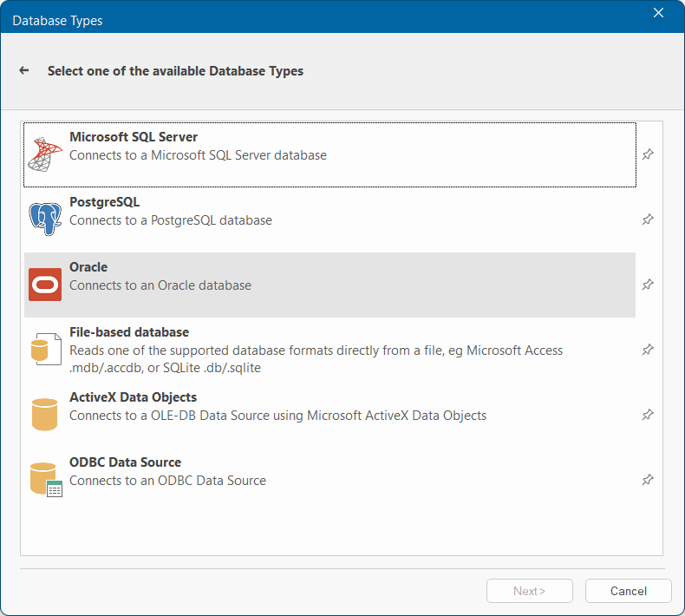This screenshot has height=616, width=685.
Task: Click the back arrow icon
Action: click(x=24, y=70)
